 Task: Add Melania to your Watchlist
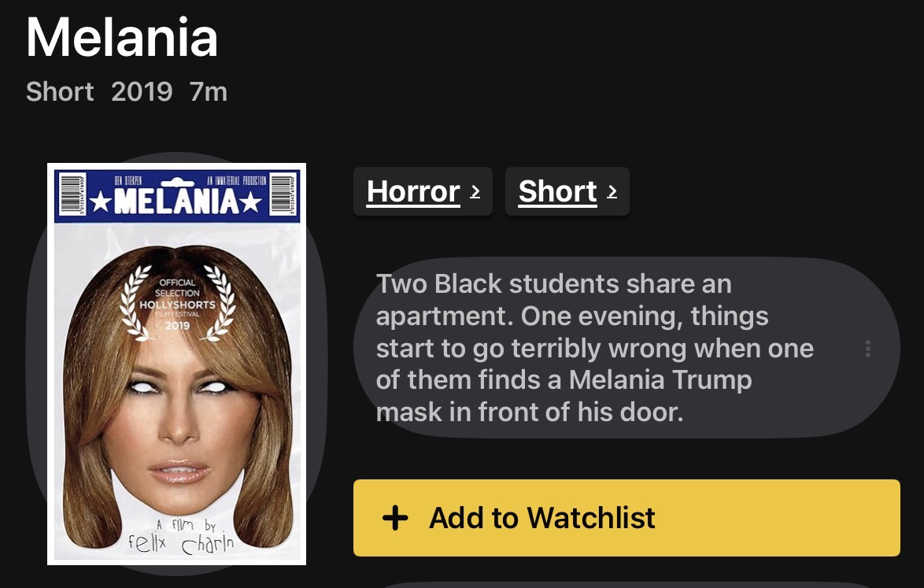626,518
